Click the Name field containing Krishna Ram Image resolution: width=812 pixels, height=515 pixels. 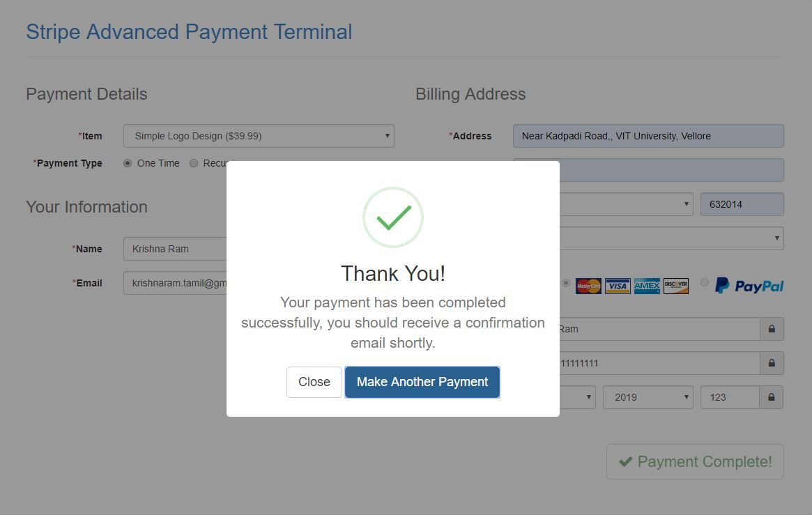tap(176, 249)
